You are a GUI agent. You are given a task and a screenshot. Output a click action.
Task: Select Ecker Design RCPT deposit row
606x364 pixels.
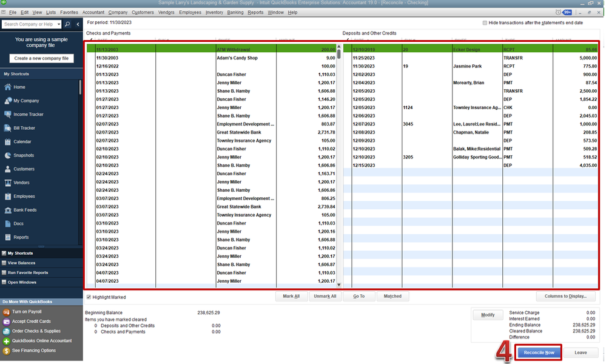click(x=470, y=50)
